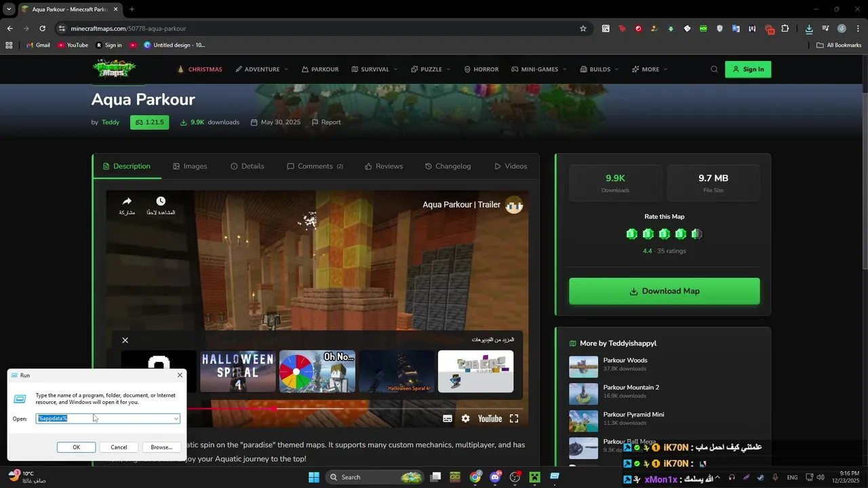This screenshot has height=488, width=868.
Task: Open the Chrome apps grid icon
Action: coord(9,45)
